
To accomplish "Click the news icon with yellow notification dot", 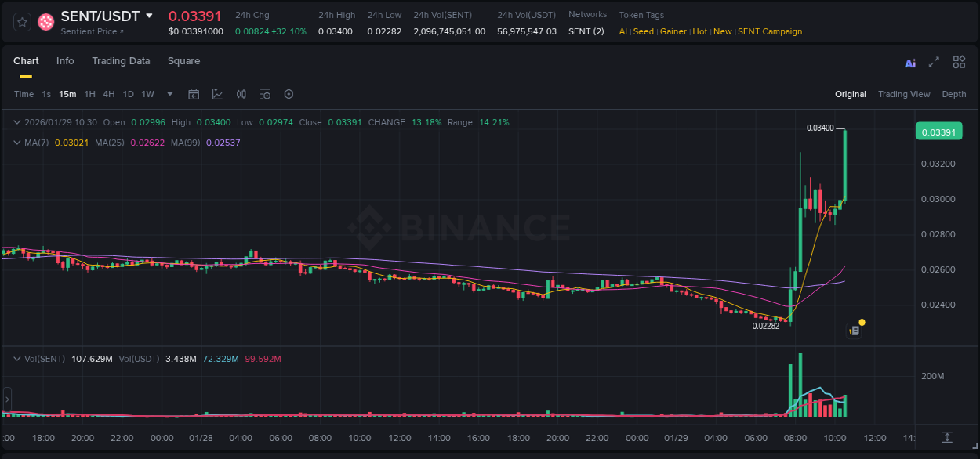I will point(855,329).
